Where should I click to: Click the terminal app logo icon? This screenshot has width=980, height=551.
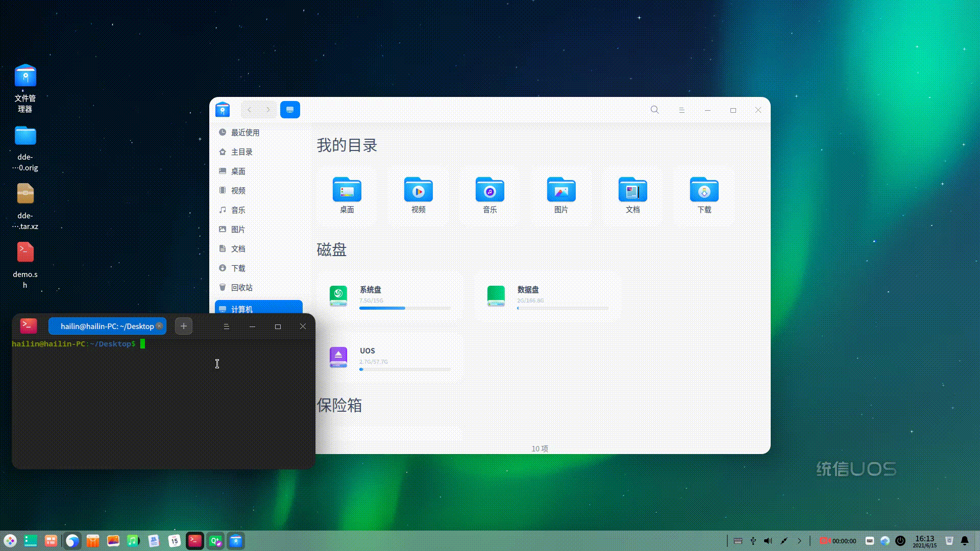pos(29,325)
